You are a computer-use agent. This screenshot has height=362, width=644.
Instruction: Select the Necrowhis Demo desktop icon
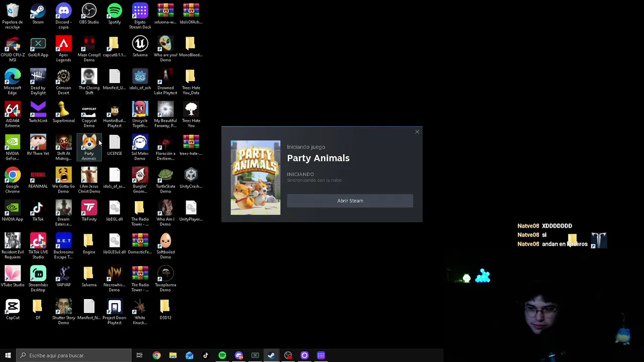(114, 279)
